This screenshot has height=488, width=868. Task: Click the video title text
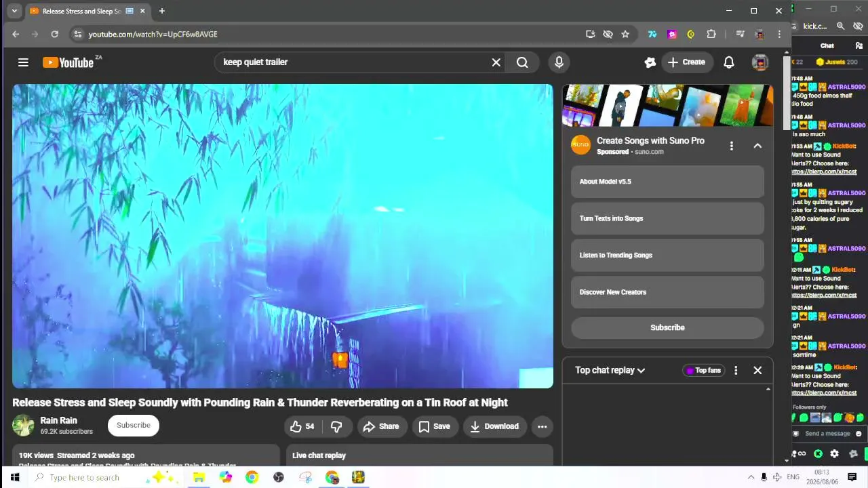click(x=260, y=403)
